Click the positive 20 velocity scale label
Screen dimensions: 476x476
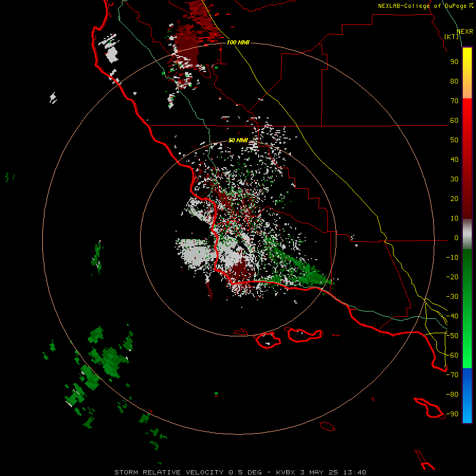[x=454, y=198]
